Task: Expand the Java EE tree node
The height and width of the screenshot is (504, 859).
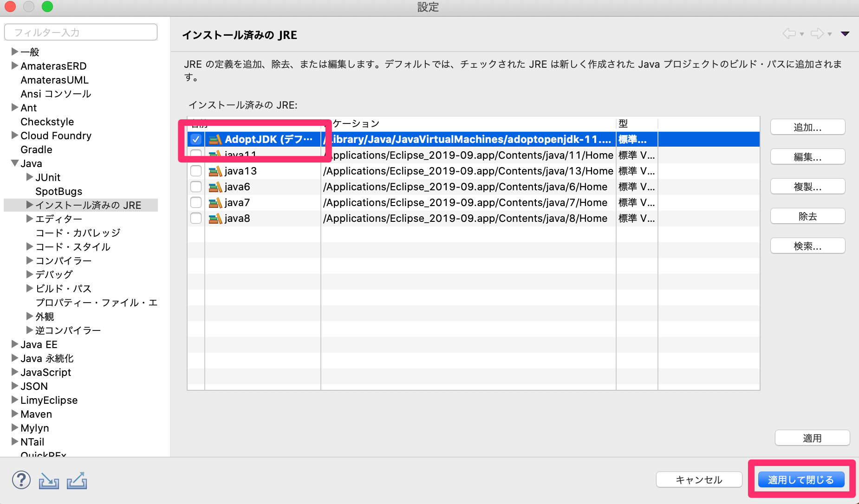Action: pos(15,344)
